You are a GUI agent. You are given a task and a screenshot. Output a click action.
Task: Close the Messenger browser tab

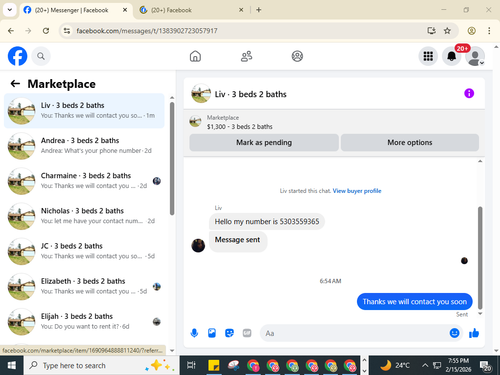[x=125, y=10]
